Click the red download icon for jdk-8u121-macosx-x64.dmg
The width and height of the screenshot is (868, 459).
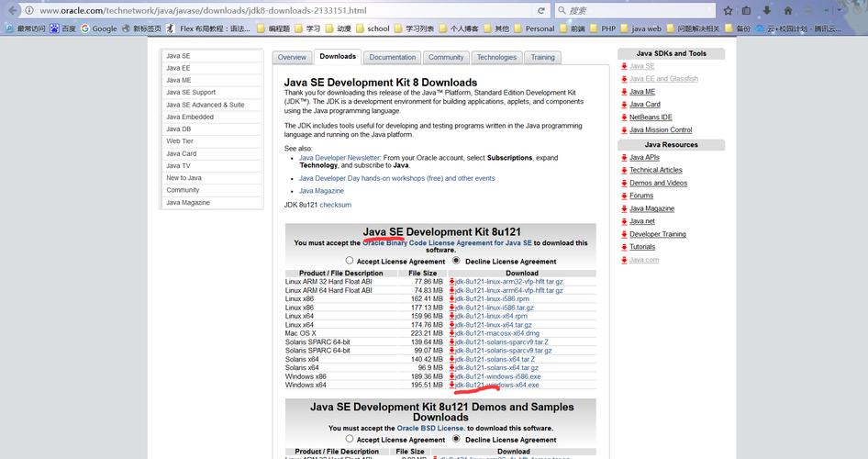pos(451,333)
